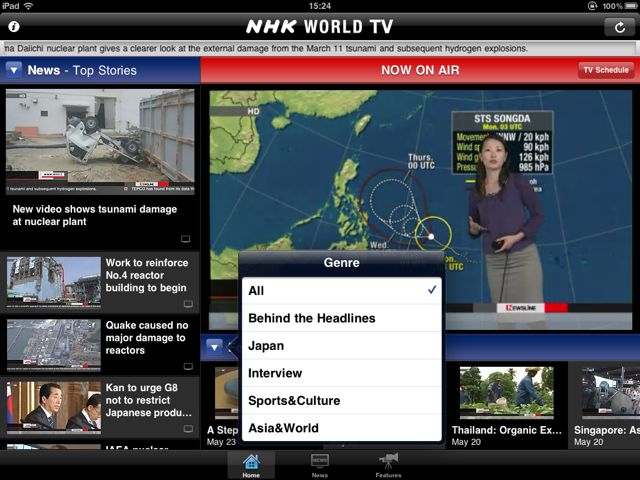This screenshot has width=640, height=480.
Task: Go to the Home tab
Action: tap(251, 466)
